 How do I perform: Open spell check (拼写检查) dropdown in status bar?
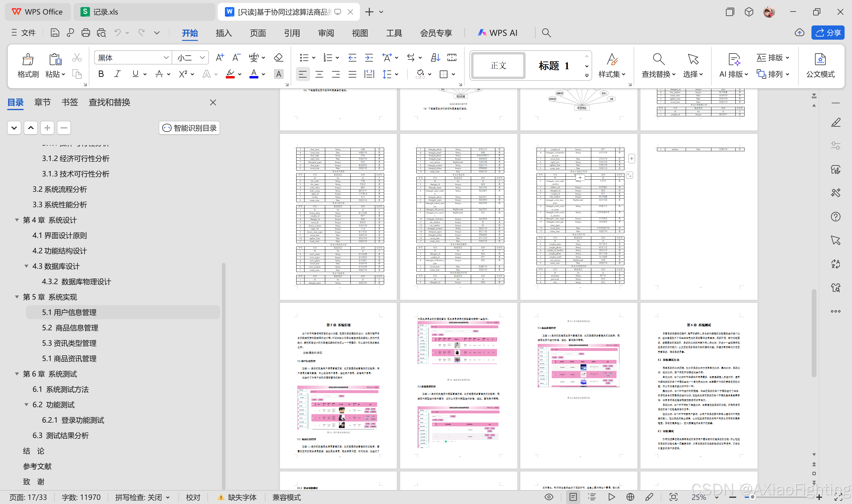coord(168,497)
